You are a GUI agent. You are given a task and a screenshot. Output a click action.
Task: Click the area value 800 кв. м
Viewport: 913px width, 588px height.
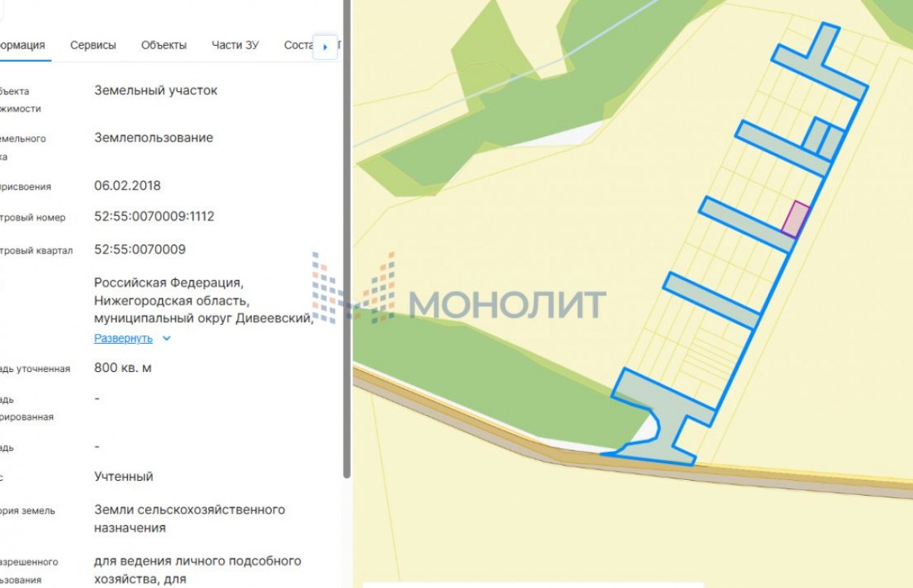[x=122, y=368]
